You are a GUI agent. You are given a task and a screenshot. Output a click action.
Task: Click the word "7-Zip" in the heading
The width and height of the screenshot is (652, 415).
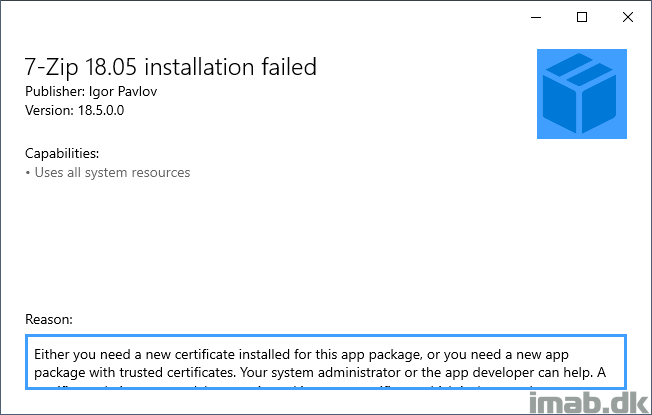[x=51, y=67]
